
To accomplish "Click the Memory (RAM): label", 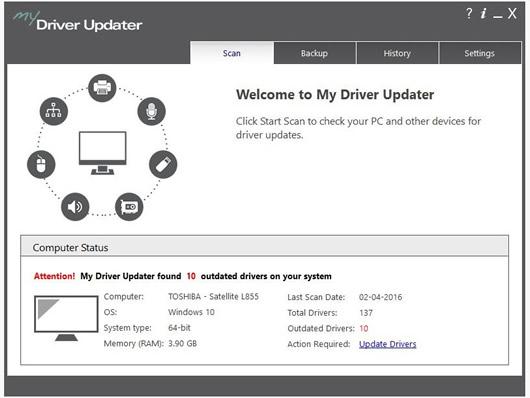I will tap(134, 344).
